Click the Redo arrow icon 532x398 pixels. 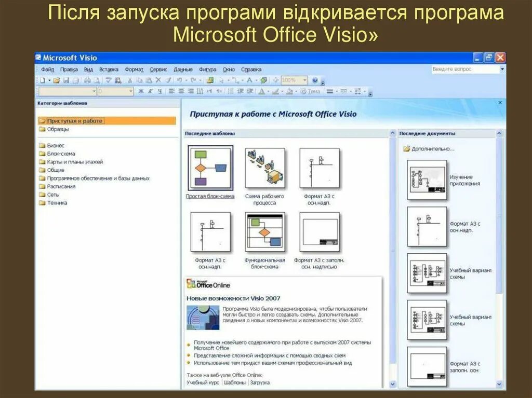[x=193, y=80]
